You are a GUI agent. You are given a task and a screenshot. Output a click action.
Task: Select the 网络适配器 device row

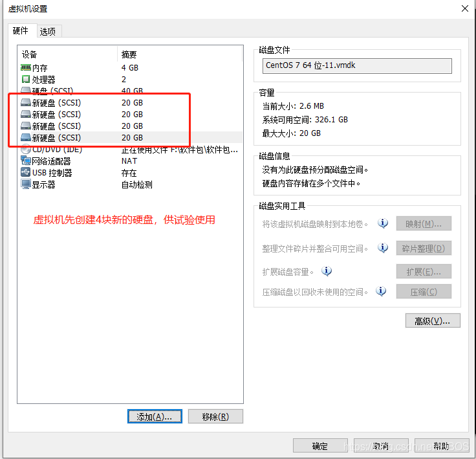[131, 161]
